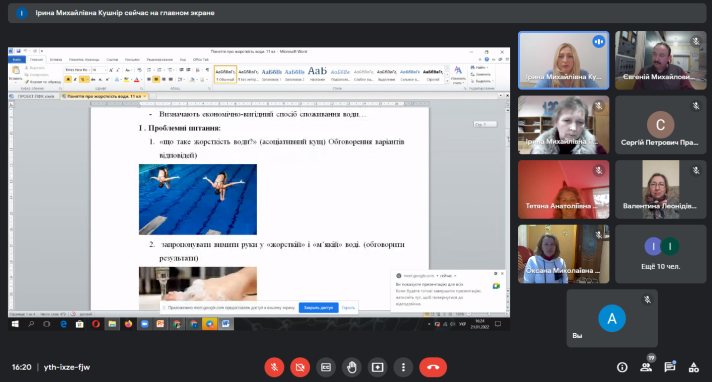Open Opera from the taskbar
Screen dimensions: 712x382
pyautogui.click(x=96, y=324)
